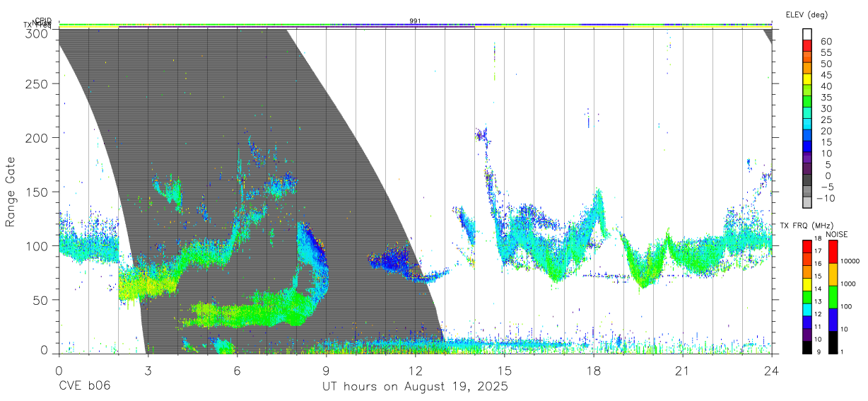Click the '250' range gate tick label
868x401 pixels.
click(x=38, y=83)
